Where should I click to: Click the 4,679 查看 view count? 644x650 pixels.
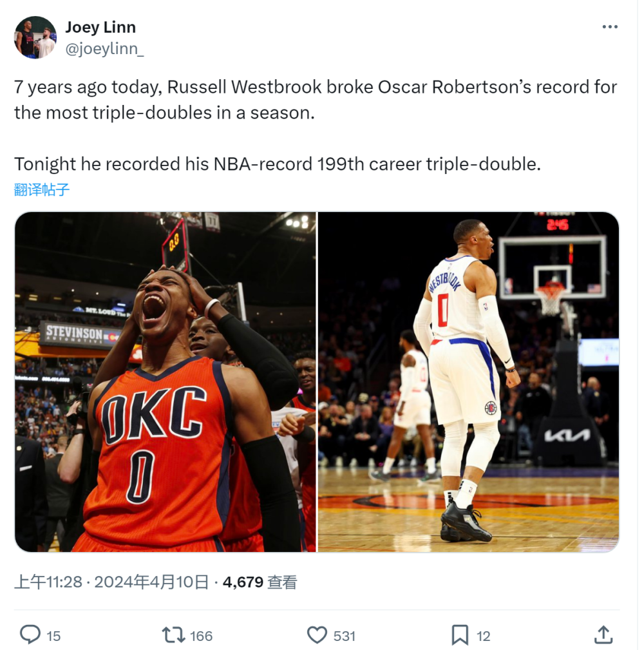pyautogui.click(x=260, y=582)
